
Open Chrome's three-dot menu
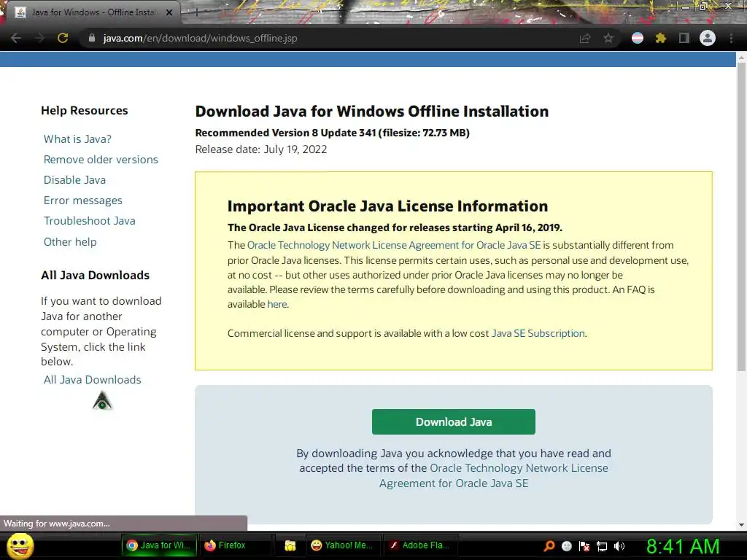click(731, 38)
